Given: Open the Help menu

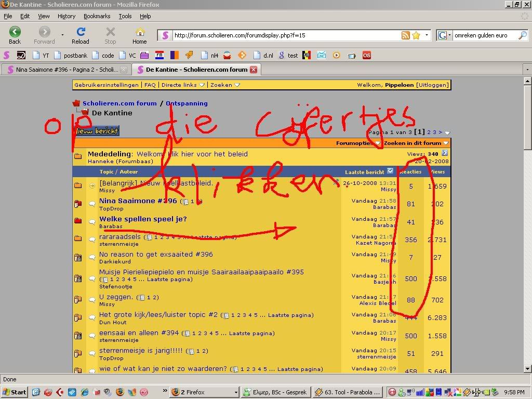Looking at the screenshot, I should [145, 16].
